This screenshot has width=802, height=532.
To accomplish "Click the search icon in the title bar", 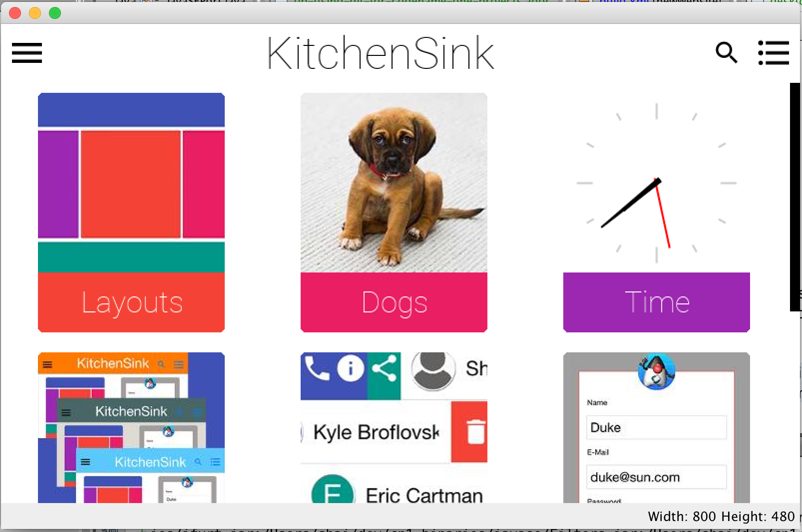I will pyautogui.click(x=727, y=52).
